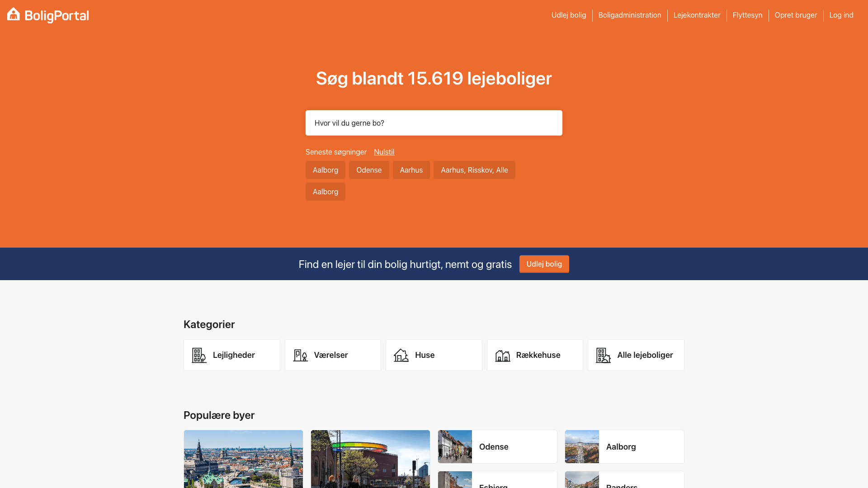The image size is (868, 488).
Task: Click the Rækkehuse townhouse icon
Action: (502, 356)
